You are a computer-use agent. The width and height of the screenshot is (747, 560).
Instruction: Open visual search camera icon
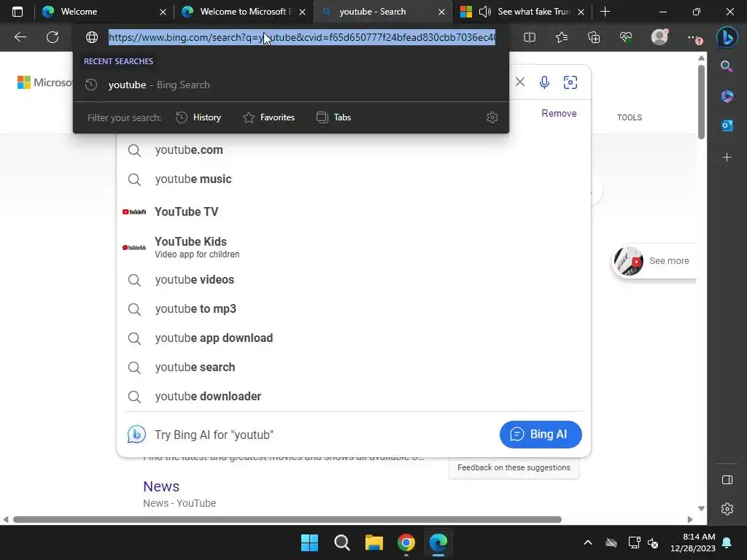tap(570, 82)
